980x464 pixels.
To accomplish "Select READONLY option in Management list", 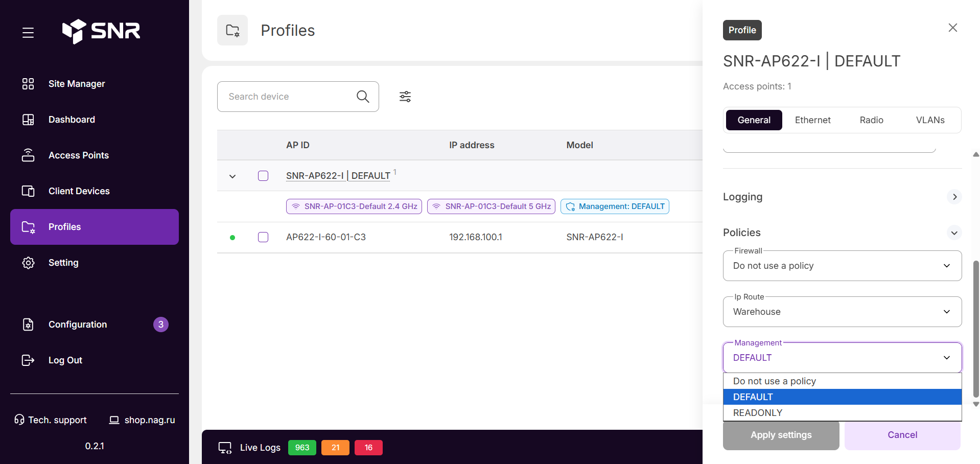I will [x=843, y=413].
